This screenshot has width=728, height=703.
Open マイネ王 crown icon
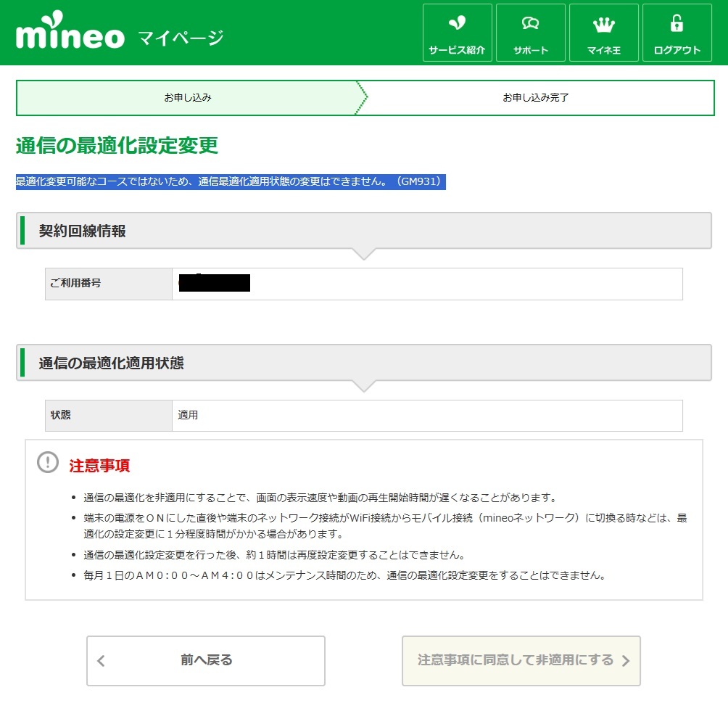click(x=603, y=24)
